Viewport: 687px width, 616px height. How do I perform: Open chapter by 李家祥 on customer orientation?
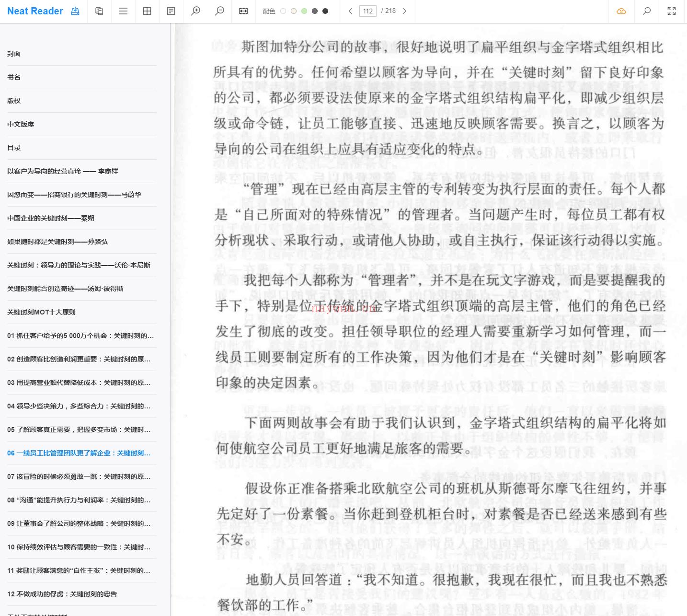82,171
